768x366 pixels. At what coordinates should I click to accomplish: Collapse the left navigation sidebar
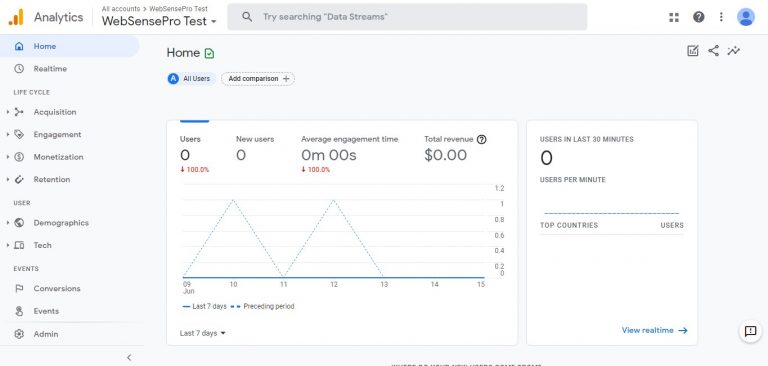point(129,358)
